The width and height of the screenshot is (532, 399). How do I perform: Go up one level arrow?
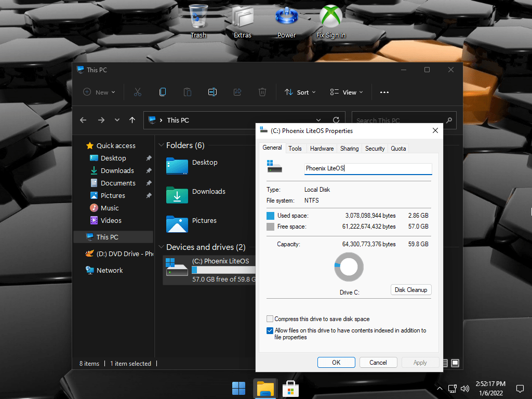(132, 120)
